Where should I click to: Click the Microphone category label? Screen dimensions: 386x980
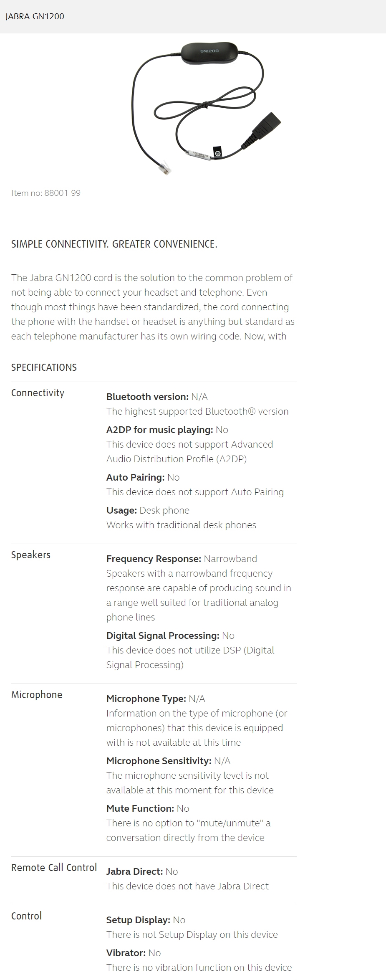[37, 695]
